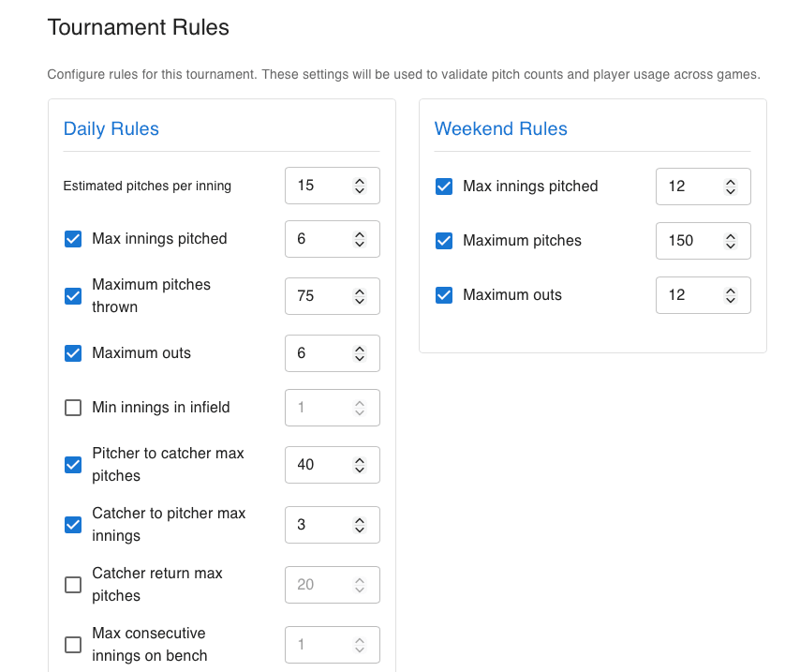This screenshot has width=785, height=672.
Task: Increment weekend Max innings pitched stepper
Action: coord(732,181)
